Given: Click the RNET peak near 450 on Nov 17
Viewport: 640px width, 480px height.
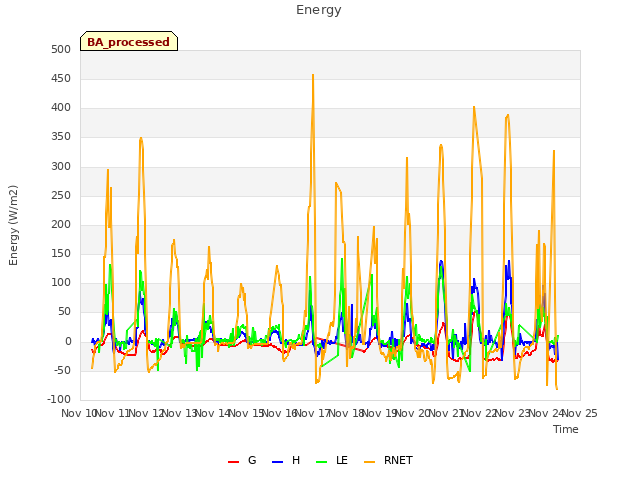Looking at the screenshot, I should click(313, 75).
